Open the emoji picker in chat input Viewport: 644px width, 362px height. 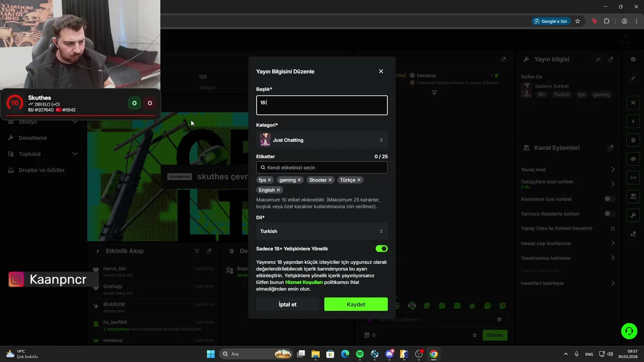point(499,319)
